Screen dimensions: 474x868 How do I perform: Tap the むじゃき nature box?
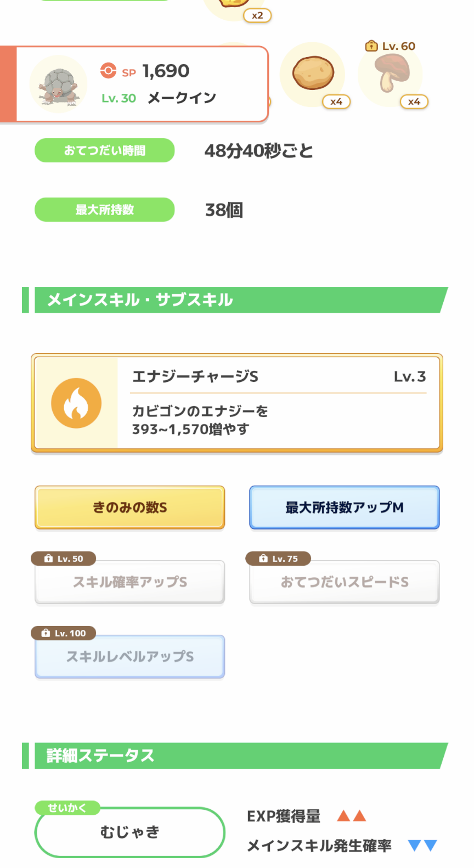(x=130, y=832)
